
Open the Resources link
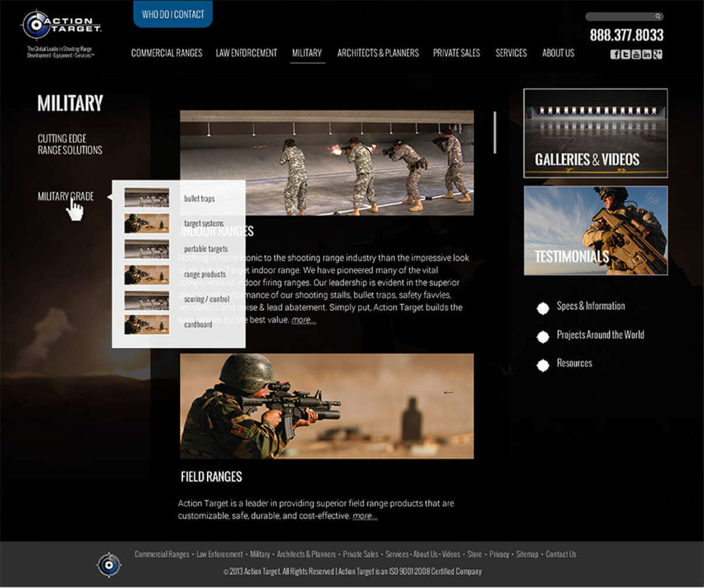tap(574, 363)
